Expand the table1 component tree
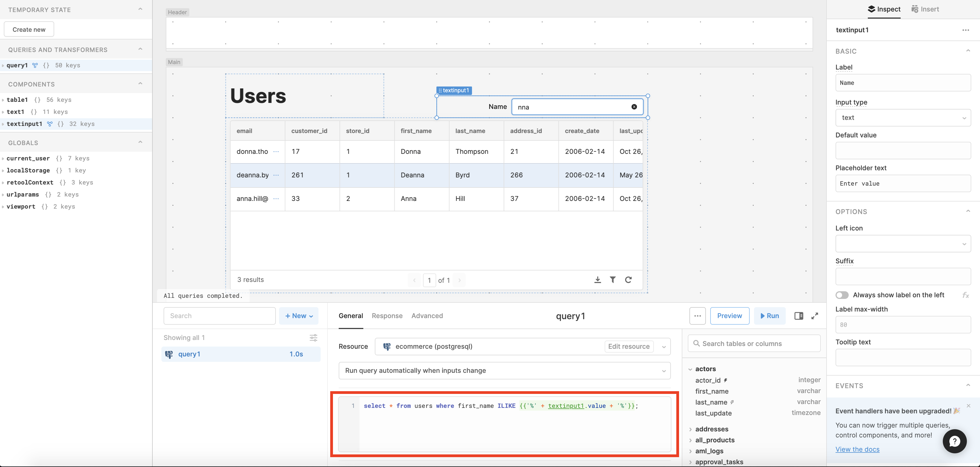The width and height of the screenshot is (980, 467). point(3,100)
